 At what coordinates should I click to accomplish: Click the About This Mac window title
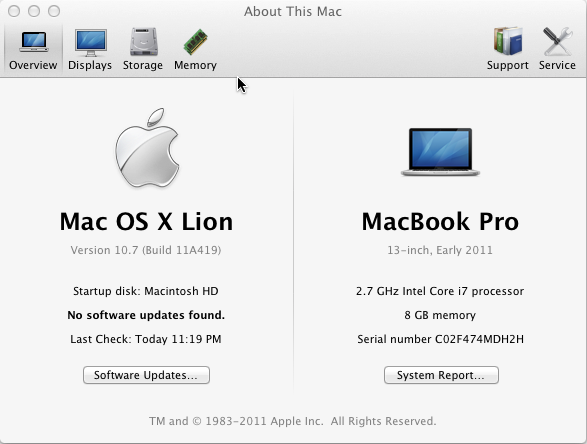[x=293, y=11]
